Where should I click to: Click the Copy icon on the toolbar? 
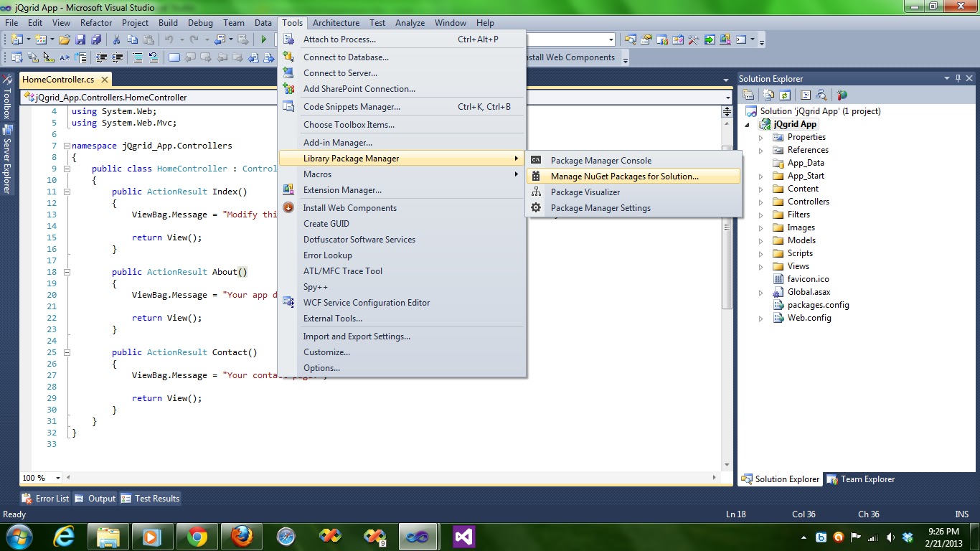pos(133,39)
